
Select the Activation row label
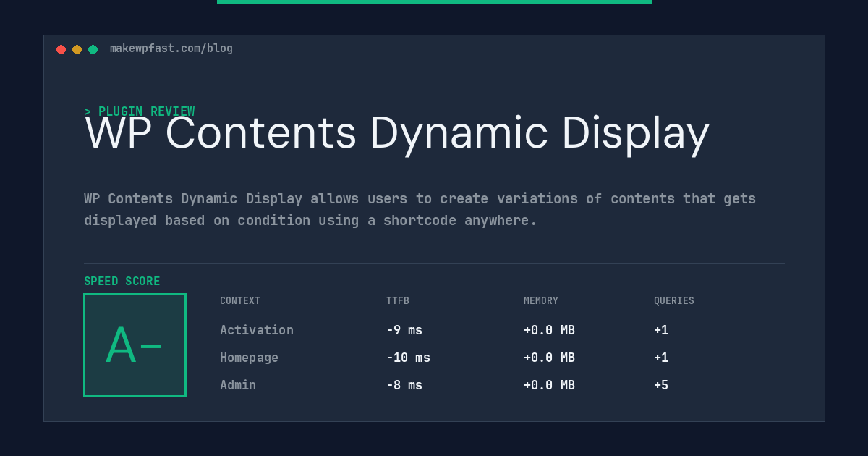tap(257, 330)
